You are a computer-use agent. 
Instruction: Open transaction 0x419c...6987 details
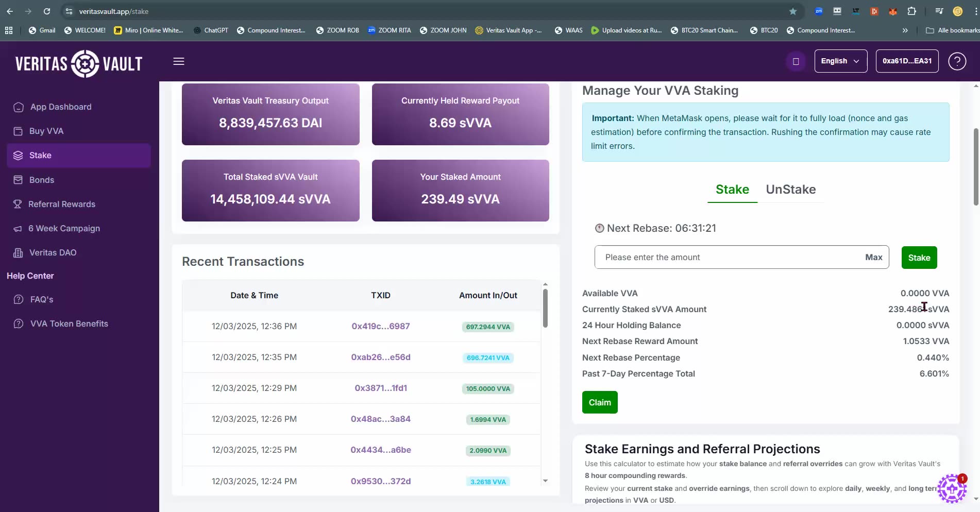[x=380, y=326]
